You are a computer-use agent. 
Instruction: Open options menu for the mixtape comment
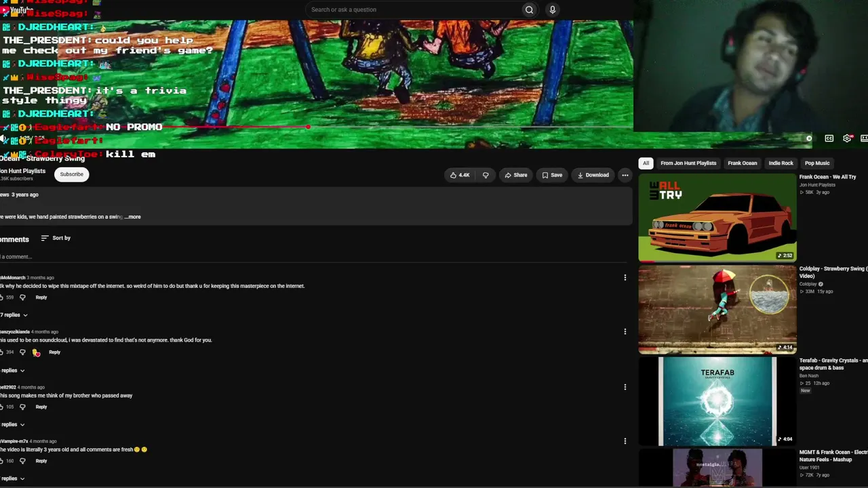point(625,277)
